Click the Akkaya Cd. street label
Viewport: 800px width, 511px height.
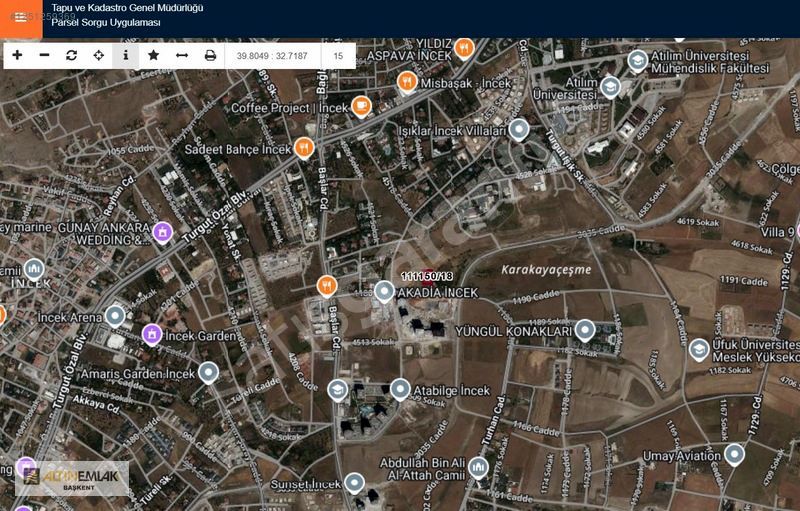96,404
